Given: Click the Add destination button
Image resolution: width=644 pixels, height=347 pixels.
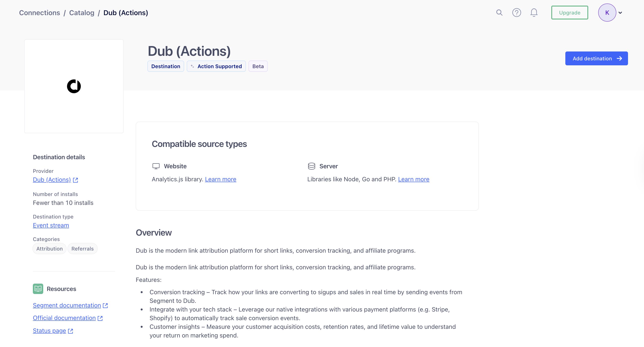Looking at the screenshot, I should (x=596, y=59).
